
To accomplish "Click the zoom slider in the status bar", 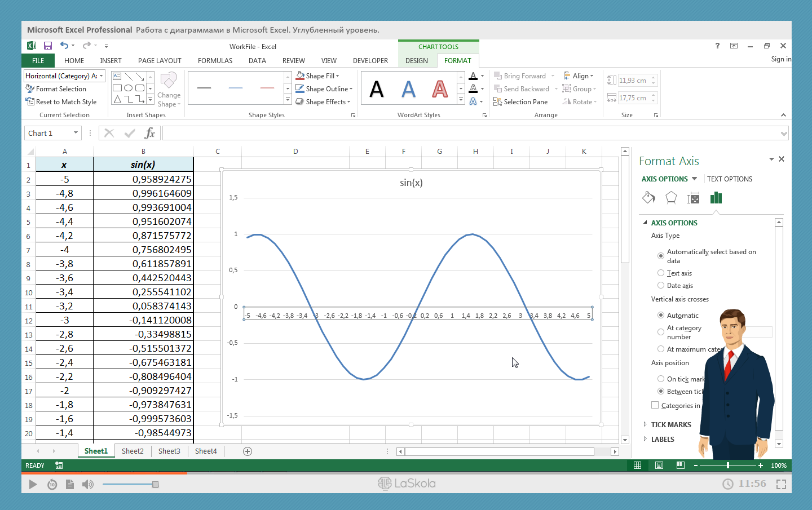I will [728, 465].
